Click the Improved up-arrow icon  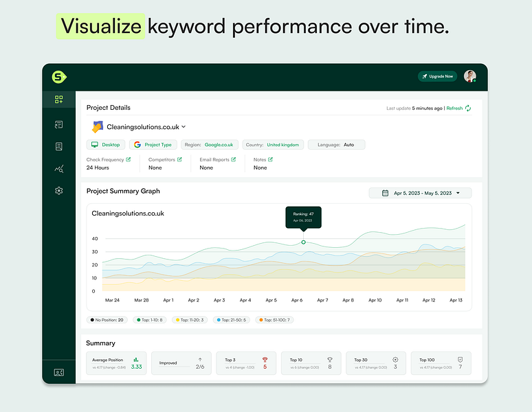coord(200,360)
